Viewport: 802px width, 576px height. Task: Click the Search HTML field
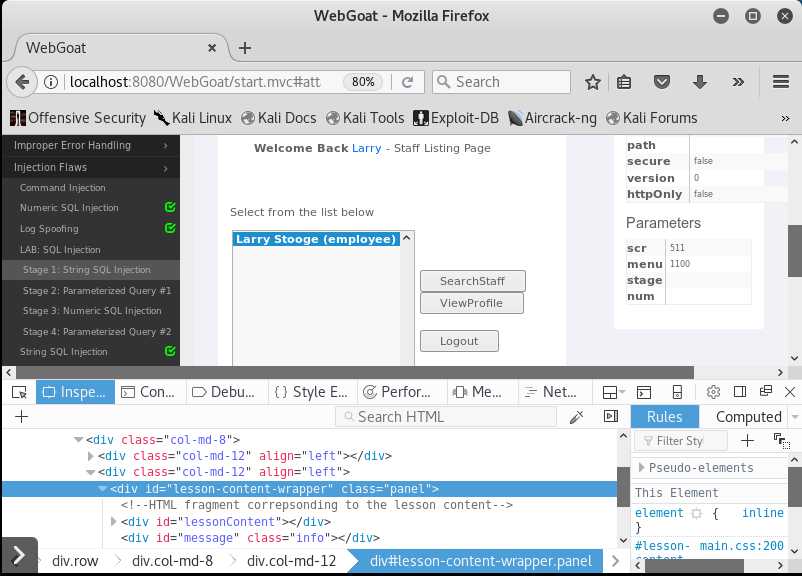[446, 417]
